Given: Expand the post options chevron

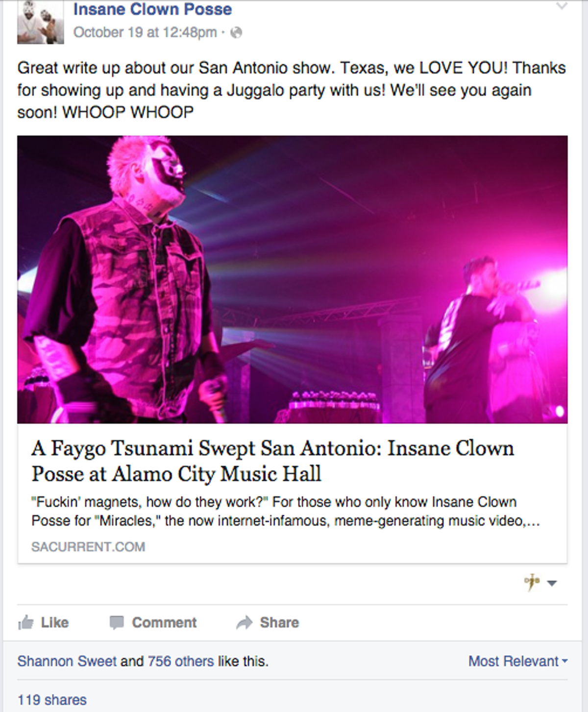Looking at the screenshot, I should coord(562,6).
